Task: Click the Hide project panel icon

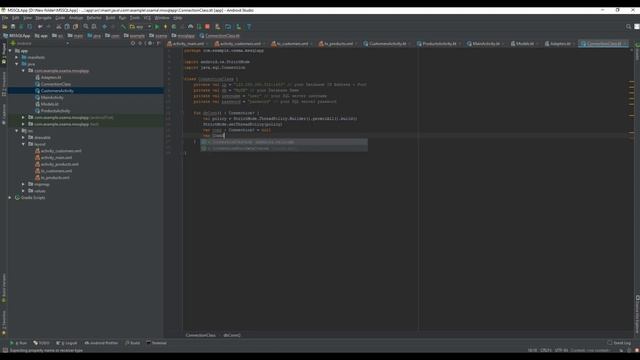Action: pos(159,43)
